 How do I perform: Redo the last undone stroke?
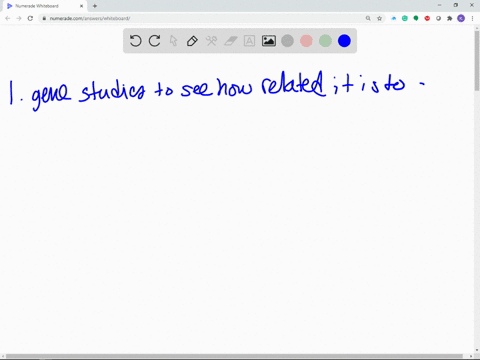point(154,41)
